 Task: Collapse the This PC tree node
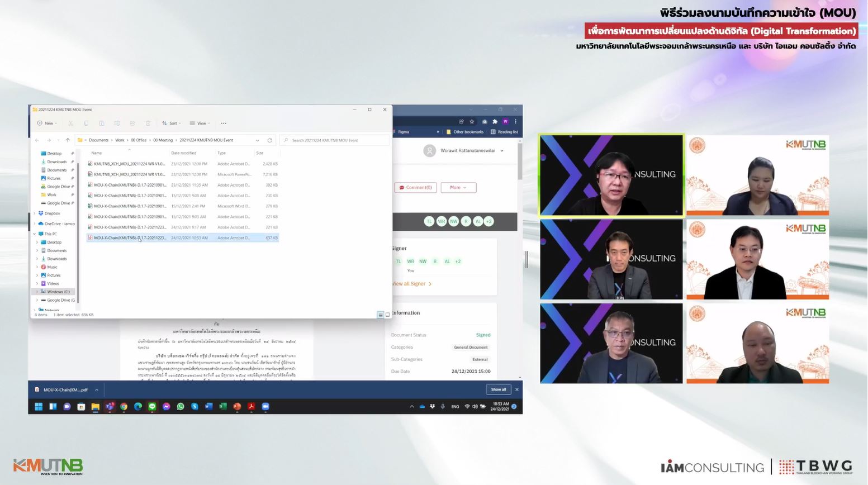[x=35, y=234]
